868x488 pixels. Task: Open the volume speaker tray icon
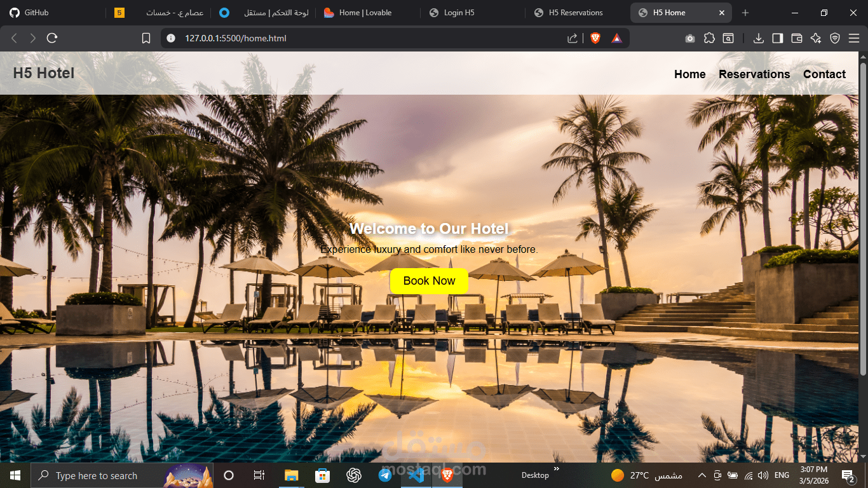(x=763, y=475)
